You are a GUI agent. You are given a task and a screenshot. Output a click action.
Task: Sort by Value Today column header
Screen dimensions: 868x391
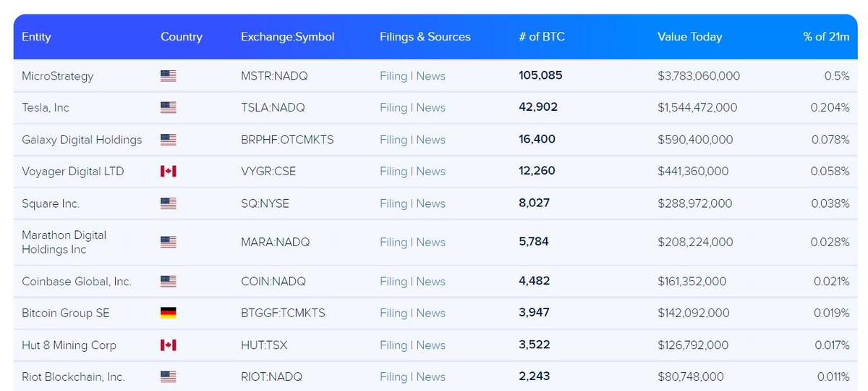(x=690, y=37)
